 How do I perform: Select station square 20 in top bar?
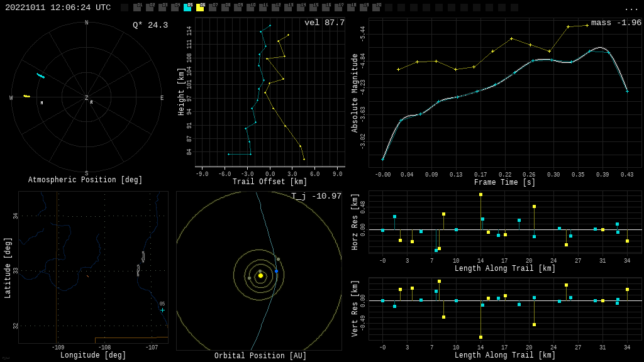pos(376,8)
